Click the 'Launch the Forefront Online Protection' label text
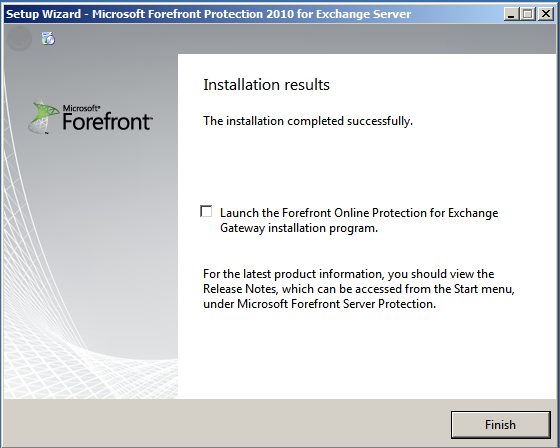This screenshot has height=448, width=560. (x=359, y=213)
